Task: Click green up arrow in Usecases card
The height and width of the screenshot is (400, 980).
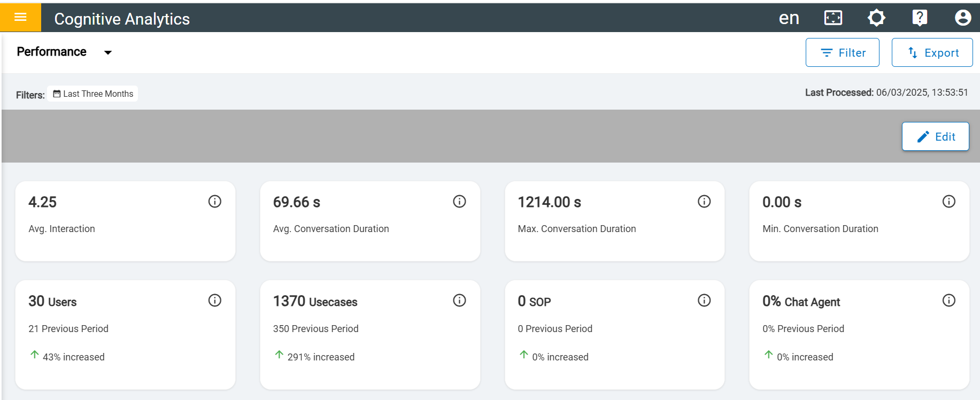Action: click(279, 355)
